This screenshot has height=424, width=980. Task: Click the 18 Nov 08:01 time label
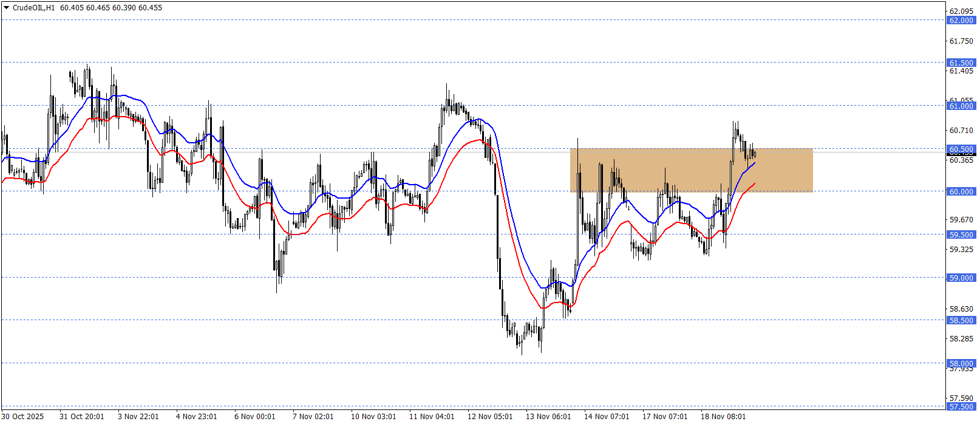click(723, 416)
